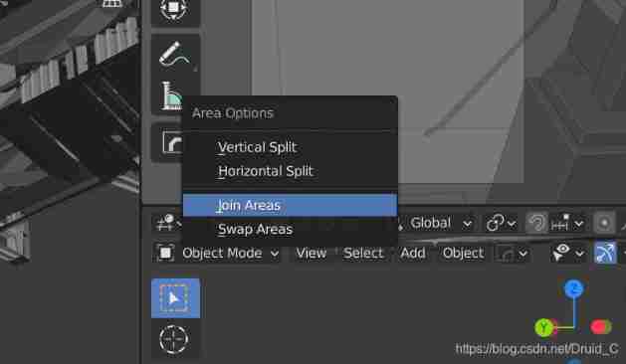Screen dimensions: 626x364
Task: Toggle proportional editing circle button
Action: click(604, 223)
